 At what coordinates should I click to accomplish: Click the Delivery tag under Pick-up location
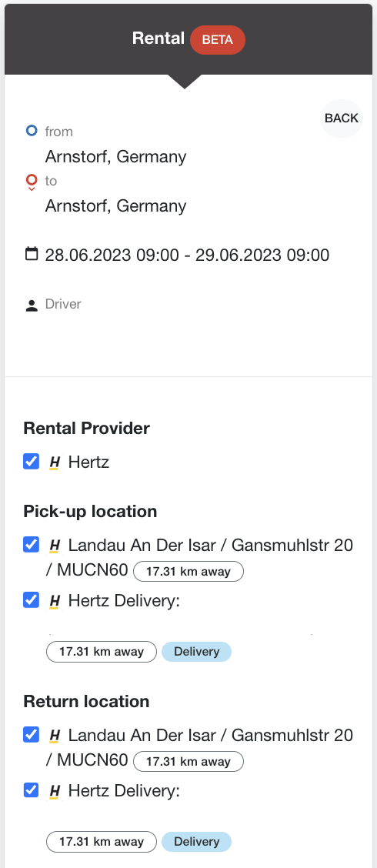pyautogui.click(x=196, y=652)
